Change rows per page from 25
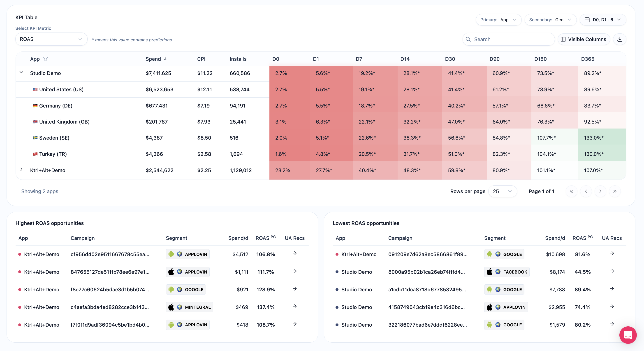 click(503, 191)
